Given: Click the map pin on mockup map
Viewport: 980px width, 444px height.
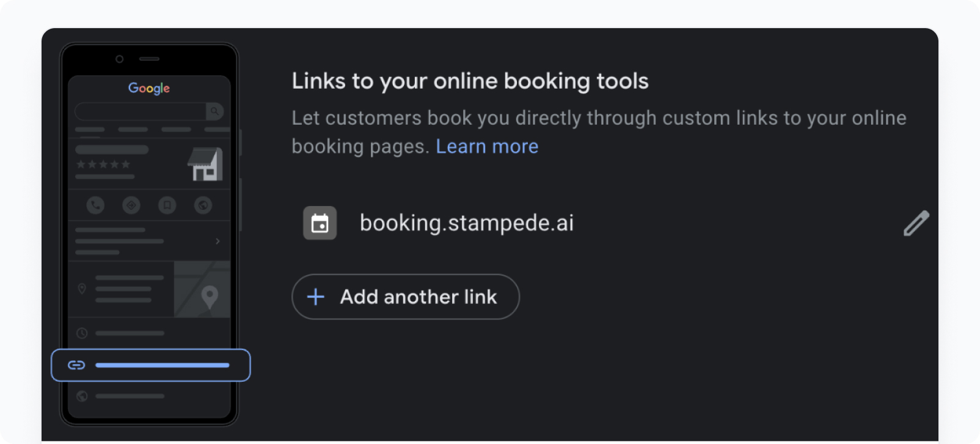Looking at the screenshot, I should pos(210,298).
